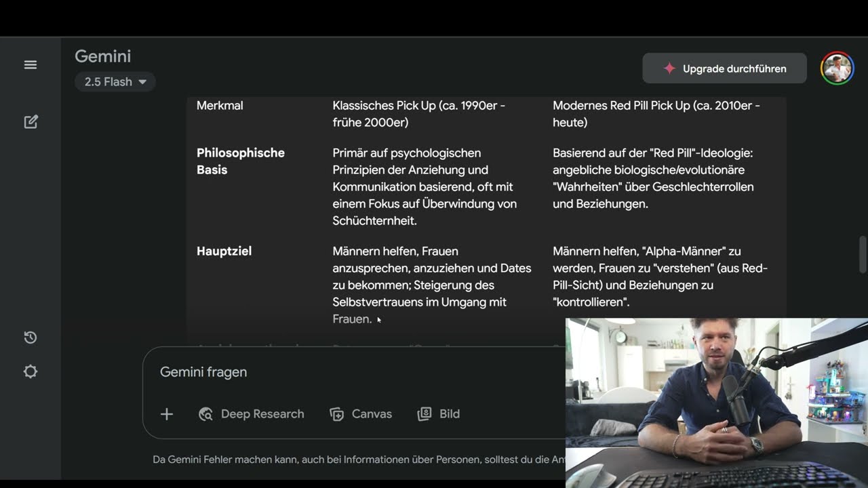Open the Google account profile avatar

point(837,68)
